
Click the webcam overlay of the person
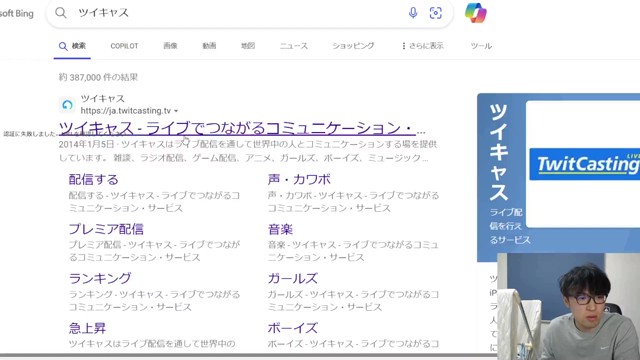tap(569, 307)
